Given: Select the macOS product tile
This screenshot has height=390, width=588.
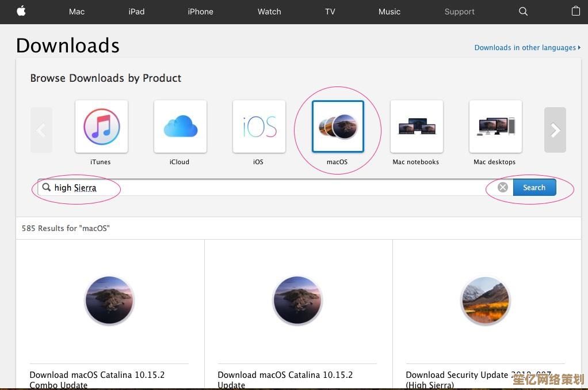Looking at the screenshot, I should click(x=338, y=127).
